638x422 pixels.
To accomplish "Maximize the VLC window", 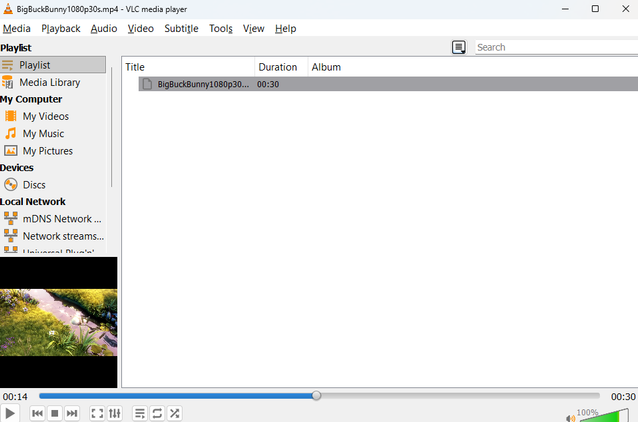I will (x=595, y=9).
